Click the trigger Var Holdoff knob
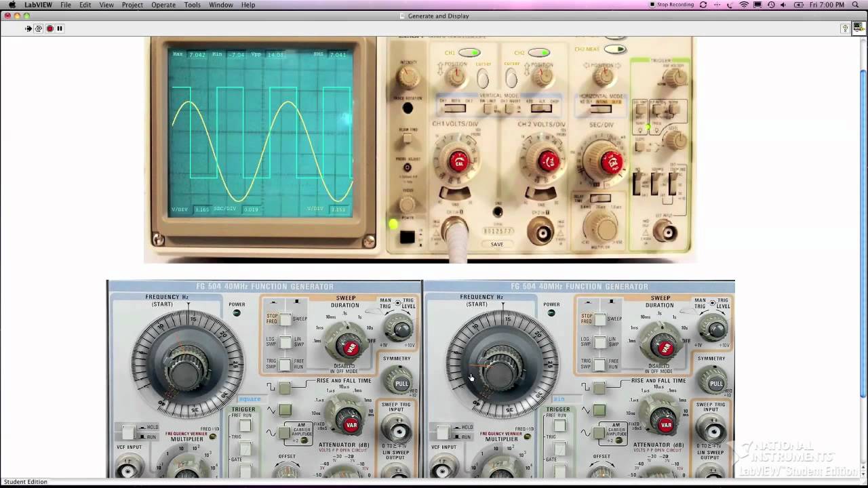Image resolution: width=868 pixels, height=488 pixels. point(675,79)
